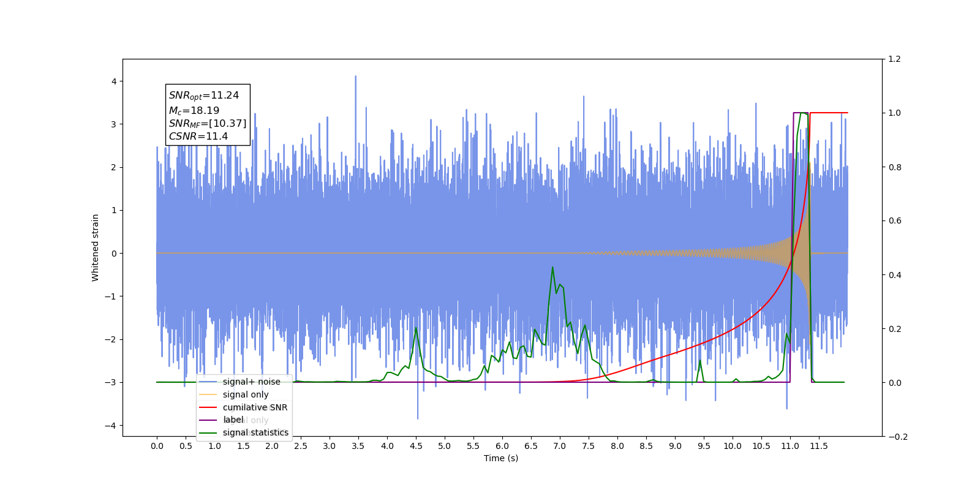Click the tall blue noise spike near 3.5 s
The image size is (980, 490).
click(356, 77)
